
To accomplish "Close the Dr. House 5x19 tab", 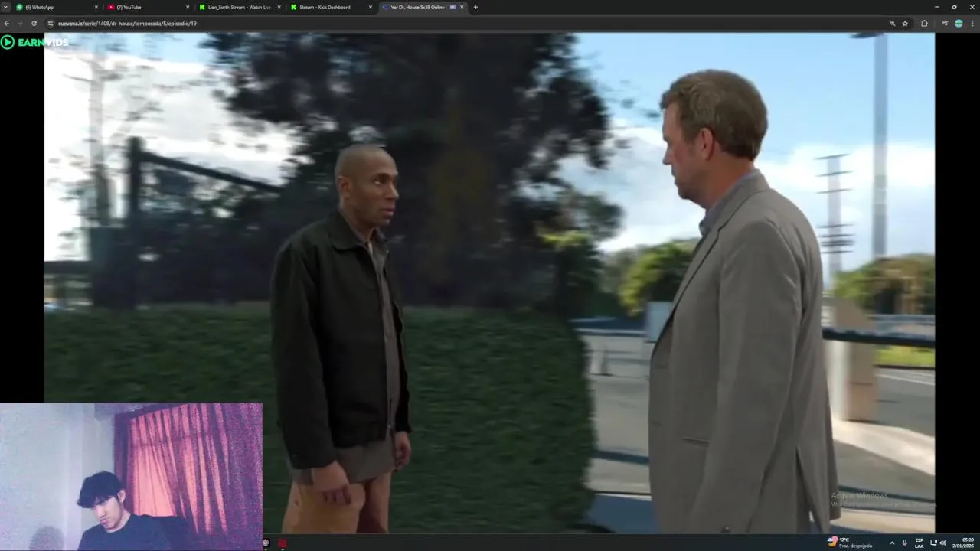I will 462,7.
